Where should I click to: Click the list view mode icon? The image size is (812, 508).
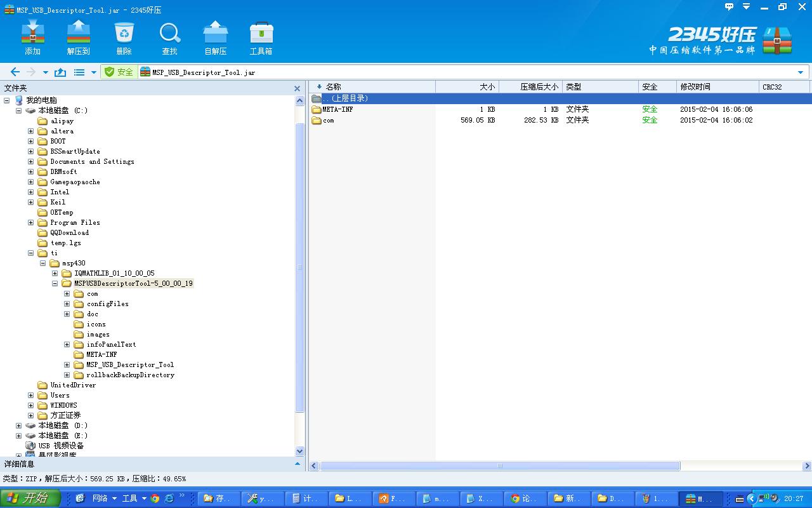point(79,72)
